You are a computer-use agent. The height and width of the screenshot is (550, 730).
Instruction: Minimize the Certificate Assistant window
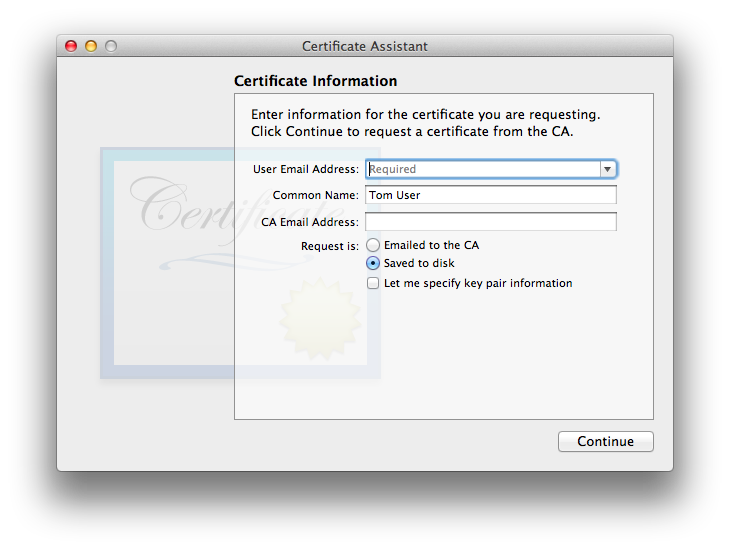(x=91, y=46)
